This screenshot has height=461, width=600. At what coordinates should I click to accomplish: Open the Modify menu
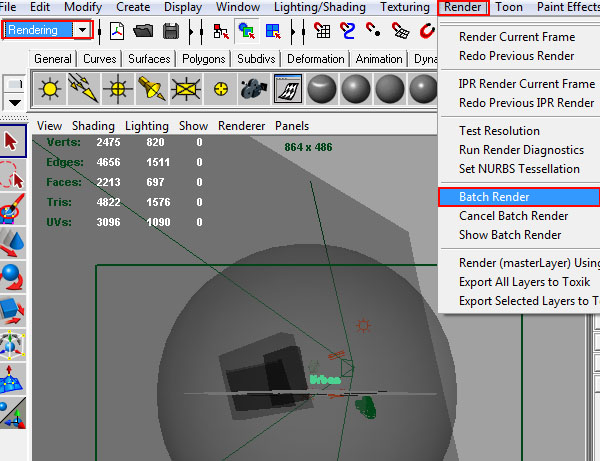point(83,7)
